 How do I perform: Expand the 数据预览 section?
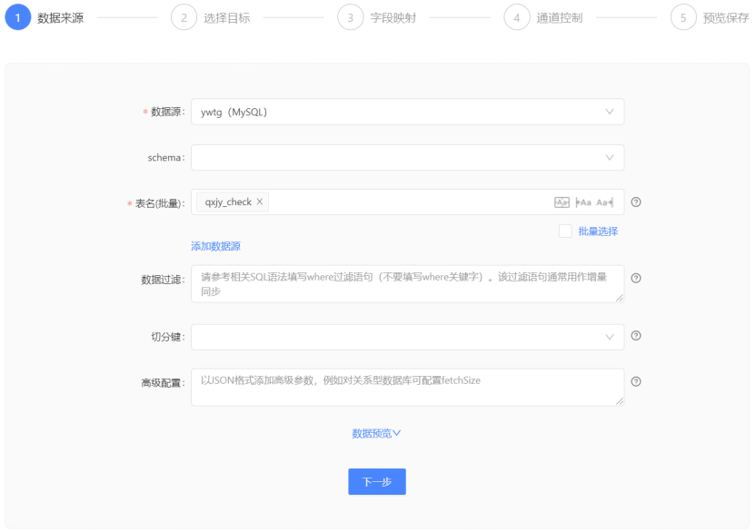pyautogui.click(x=376, y=433)
